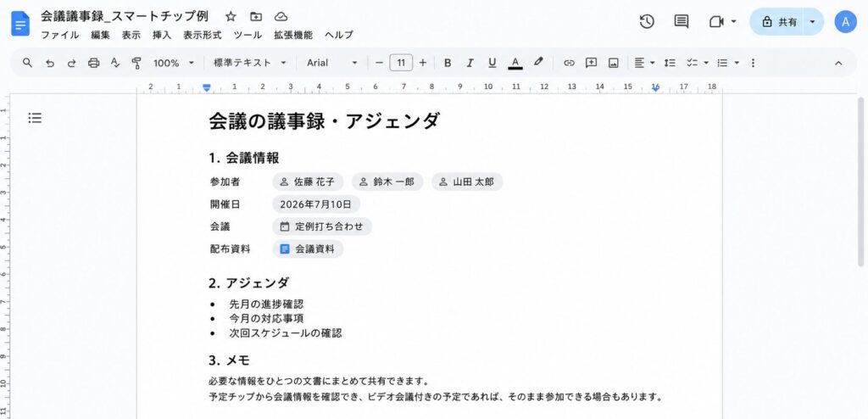The width and height of the screenshot is (868, 419).
Task: Rename document title 会議議事録_スマートチップ例
Action: click(124, 16)
